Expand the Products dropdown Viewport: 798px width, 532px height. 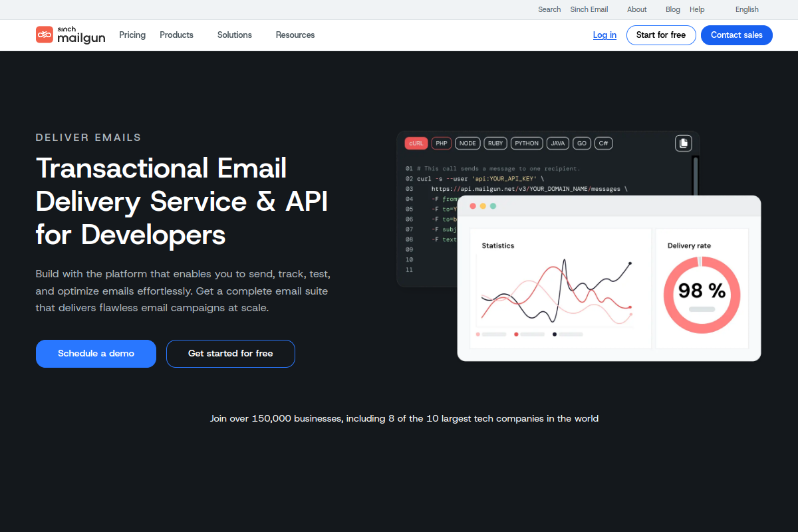click(x=176, y=35)
